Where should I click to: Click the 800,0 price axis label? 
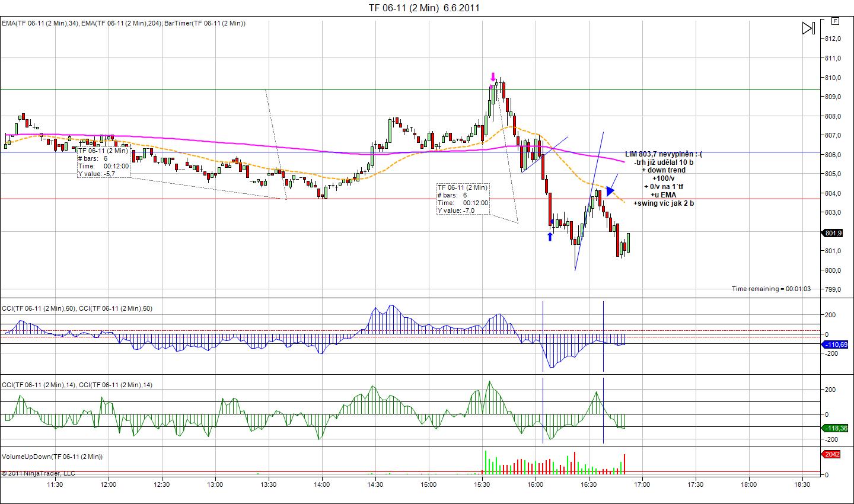[x=833, y=270]
